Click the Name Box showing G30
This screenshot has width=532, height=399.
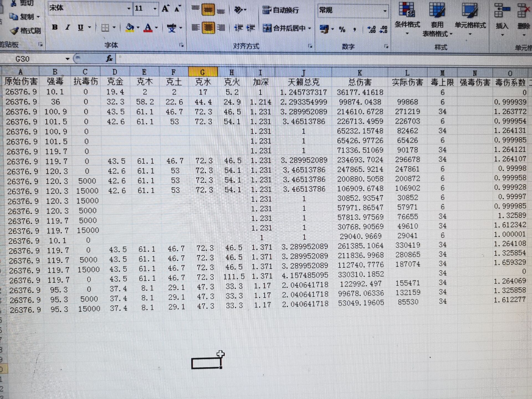click(33, 59)
